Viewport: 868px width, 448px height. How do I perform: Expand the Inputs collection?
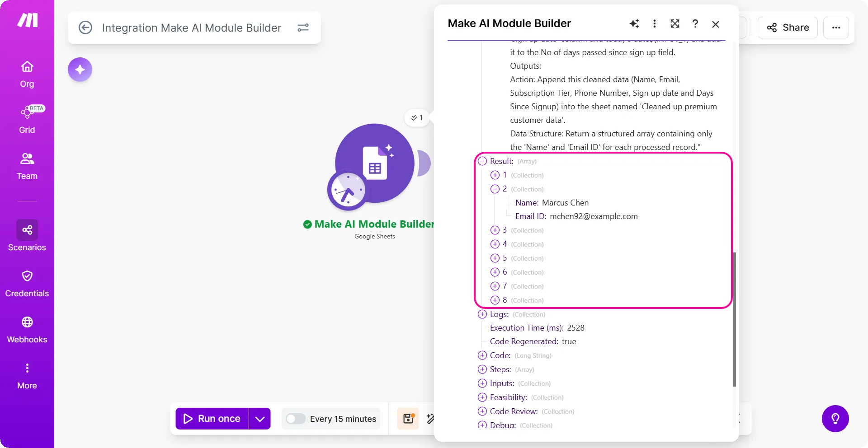(482, 383)
